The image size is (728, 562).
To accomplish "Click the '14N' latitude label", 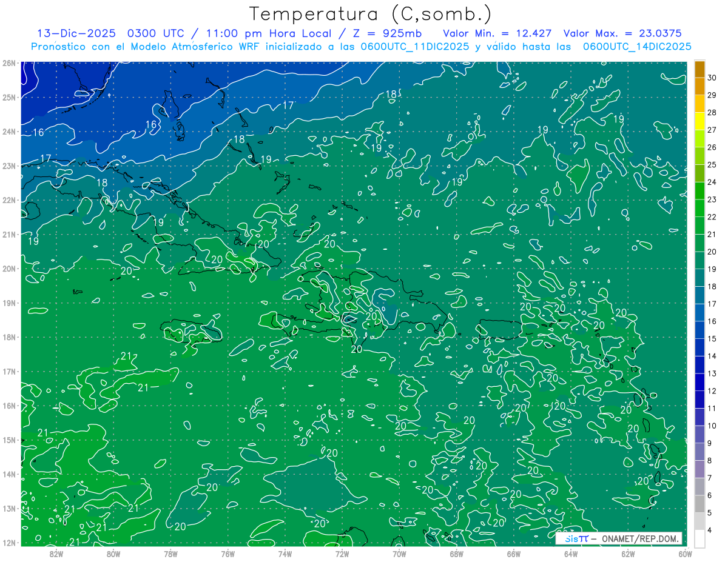I will 8,474.
